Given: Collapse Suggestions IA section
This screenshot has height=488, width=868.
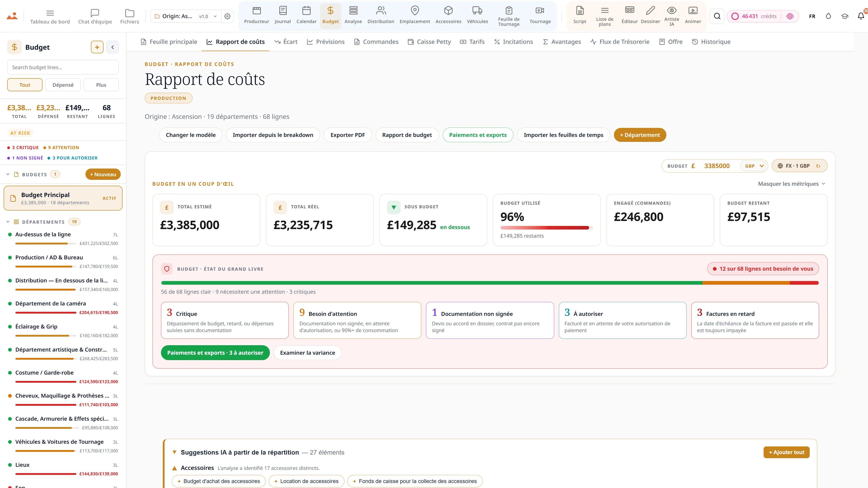Looking at the screenshot, I should click(174, 452).
